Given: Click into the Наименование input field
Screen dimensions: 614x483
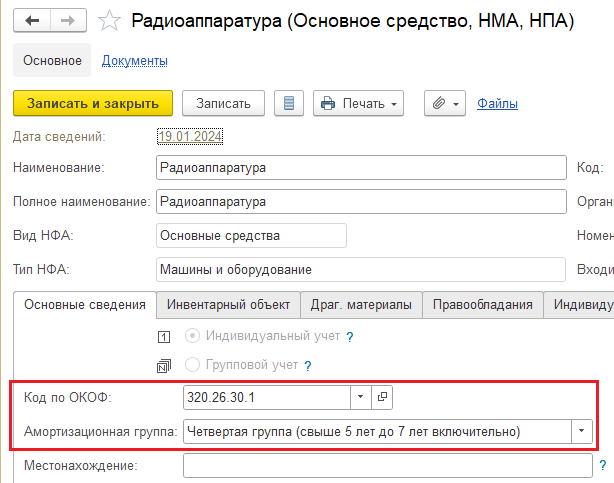Looking at the screenshot, I should pos(361,168).
